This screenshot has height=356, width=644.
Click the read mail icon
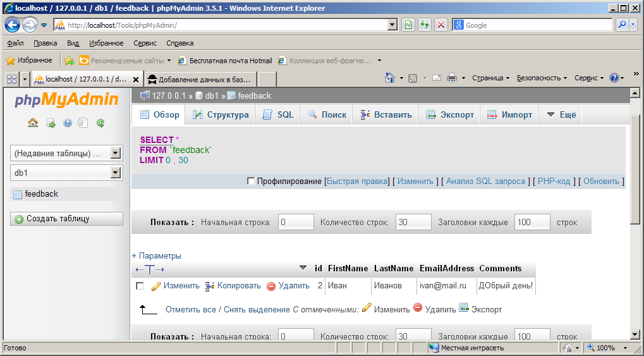[x=437, y=78]
